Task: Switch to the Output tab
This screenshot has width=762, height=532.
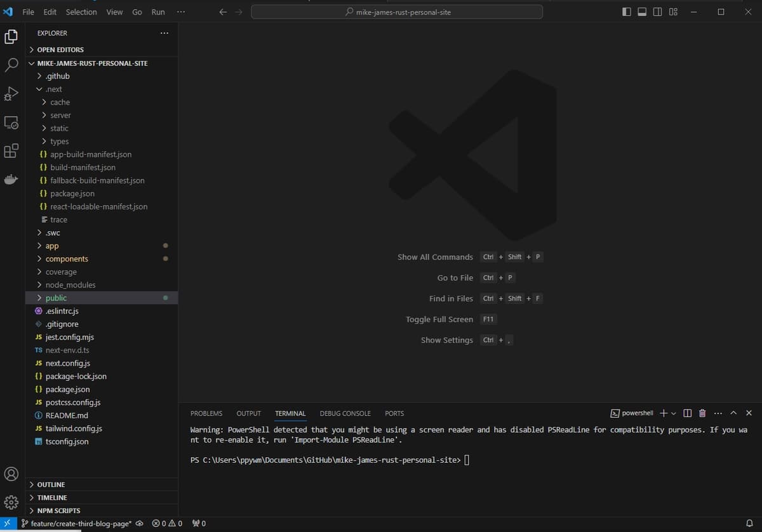Action: (249, 413)
